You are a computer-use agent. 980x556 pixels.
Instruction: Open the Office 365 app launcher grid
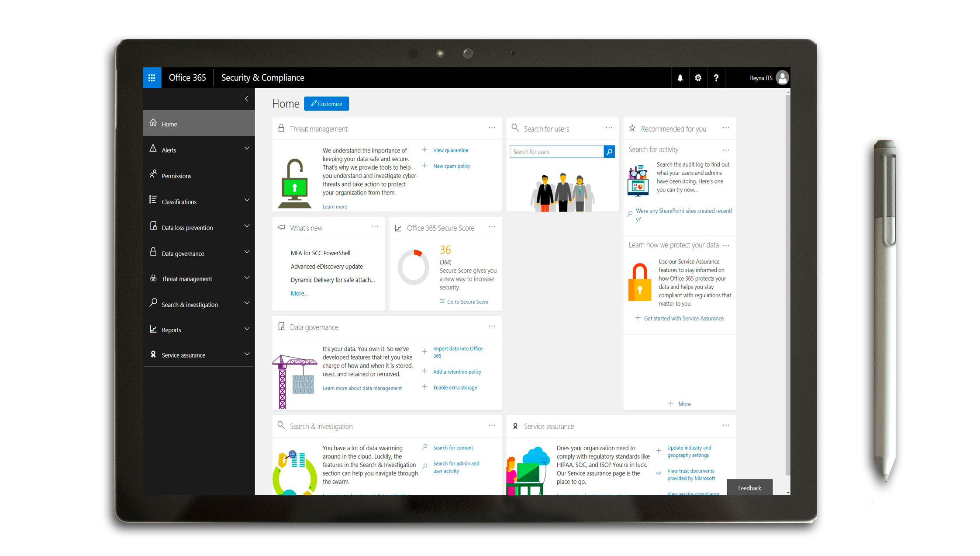click(x=152, y=78)
